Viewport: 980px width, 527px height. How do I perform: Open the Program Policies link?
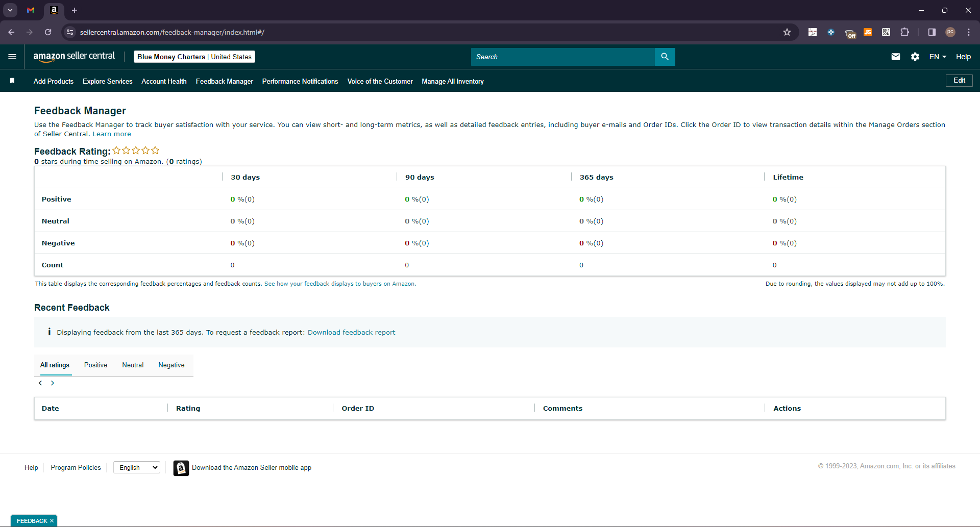(76, 467)
